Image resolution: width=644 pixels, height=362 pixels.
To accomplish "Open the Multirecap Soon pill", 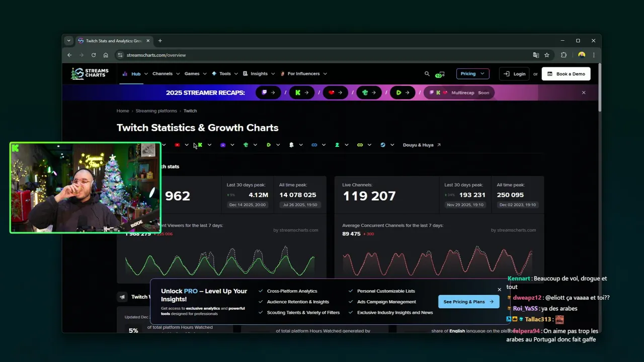I will click(460, 93).
